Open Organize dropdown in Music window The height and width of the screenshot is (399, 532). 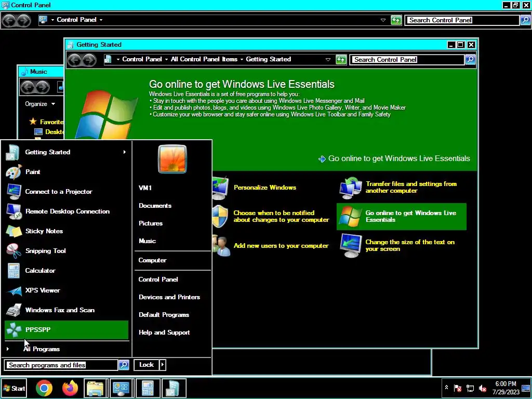pyautogui.click(x=39, y=104)
